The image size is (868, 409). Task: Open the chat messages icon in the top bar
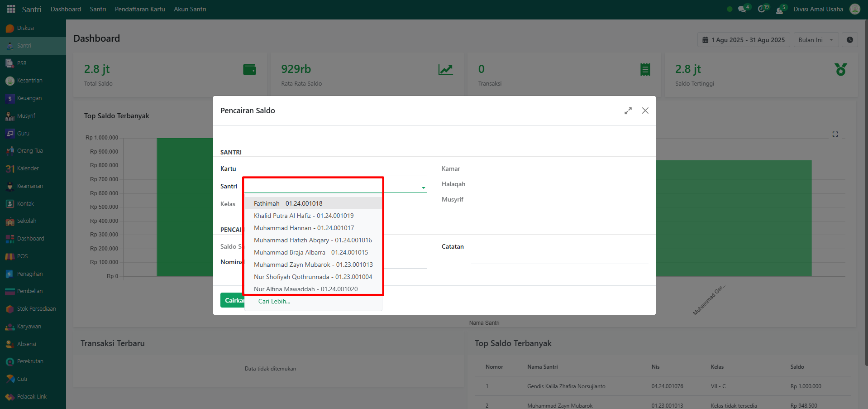tap(742, 9)
